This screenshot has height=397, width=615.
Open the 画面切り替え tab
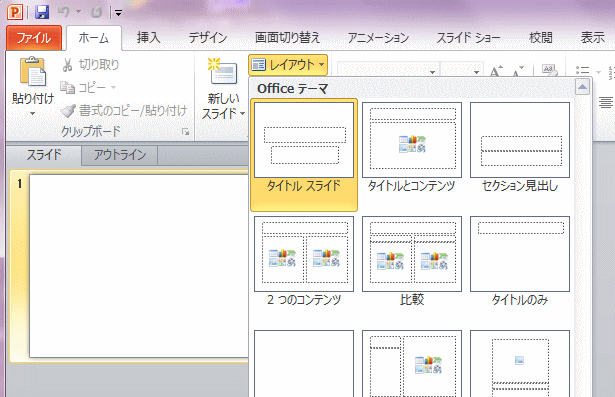point(287,38)
